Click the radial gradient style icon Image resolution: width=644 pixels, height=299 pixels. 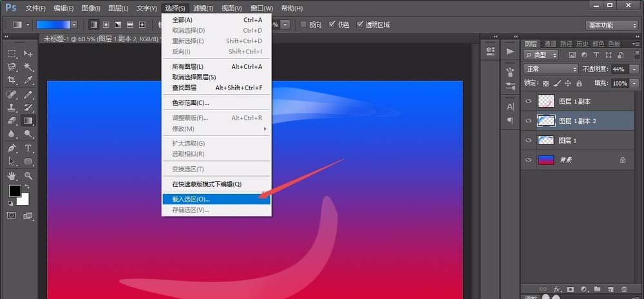[106, 24]
